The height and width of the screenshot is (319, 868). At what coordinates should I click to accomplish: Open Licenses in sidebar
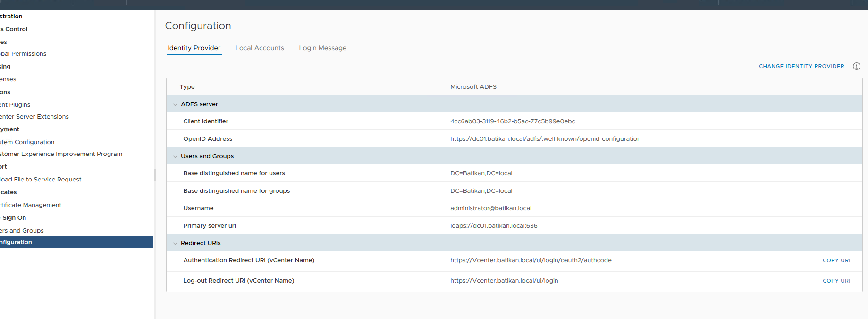(8, 79)
